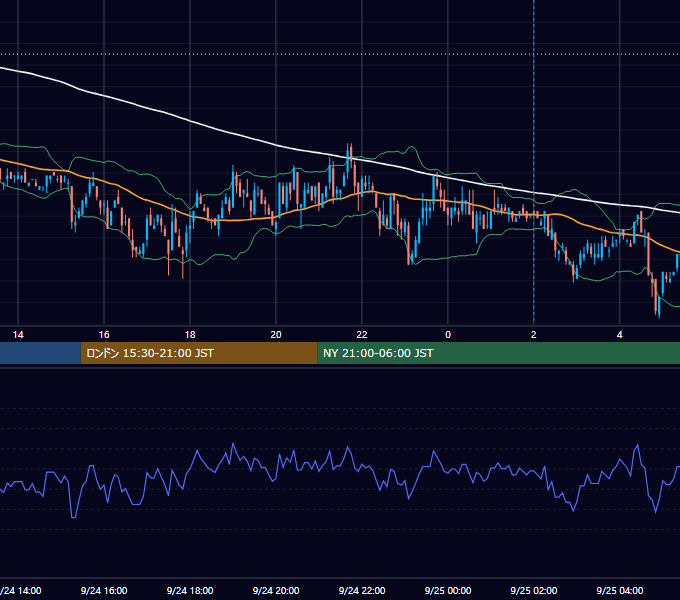This screenshot has width=680, height=600.
Task: Click the 2 hour axis label
Action: click(x=534, y=335)
